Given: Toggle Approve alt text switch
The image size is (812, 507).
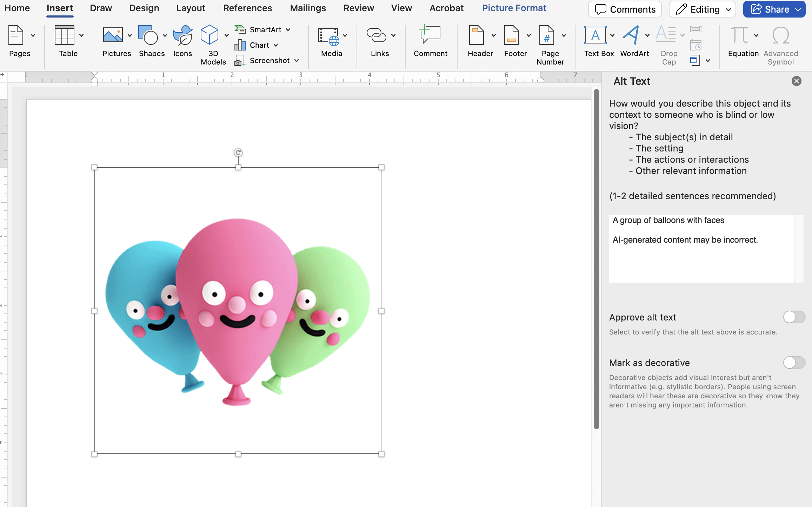Looking at the screenshot, I should coord(794,317).
